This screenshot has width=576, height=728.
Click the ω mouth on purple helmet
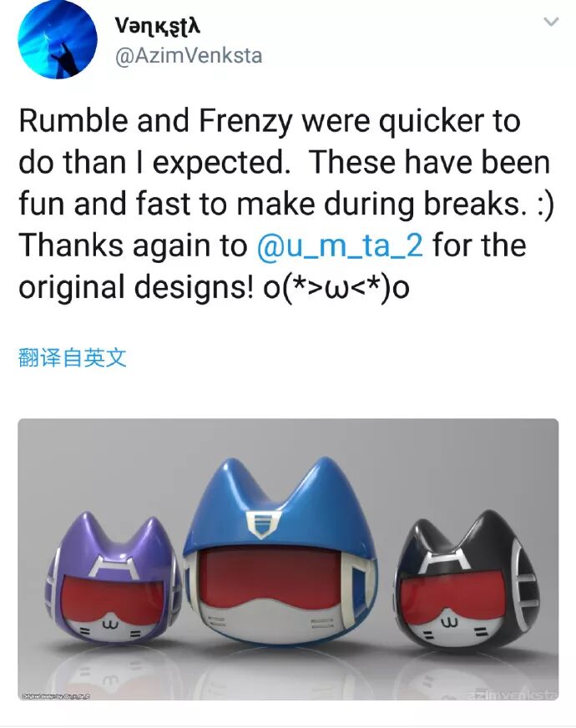[109, 625]
